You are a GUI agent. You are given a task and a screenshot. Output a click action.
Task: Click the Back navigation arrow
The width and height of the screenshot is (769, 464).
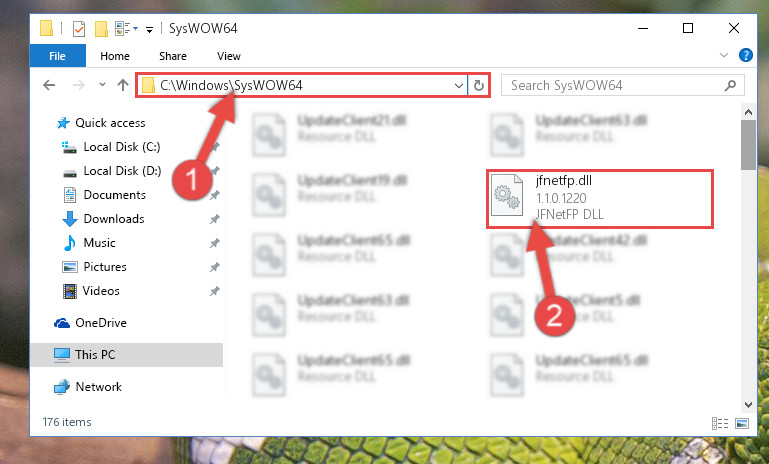pos(49,85)
